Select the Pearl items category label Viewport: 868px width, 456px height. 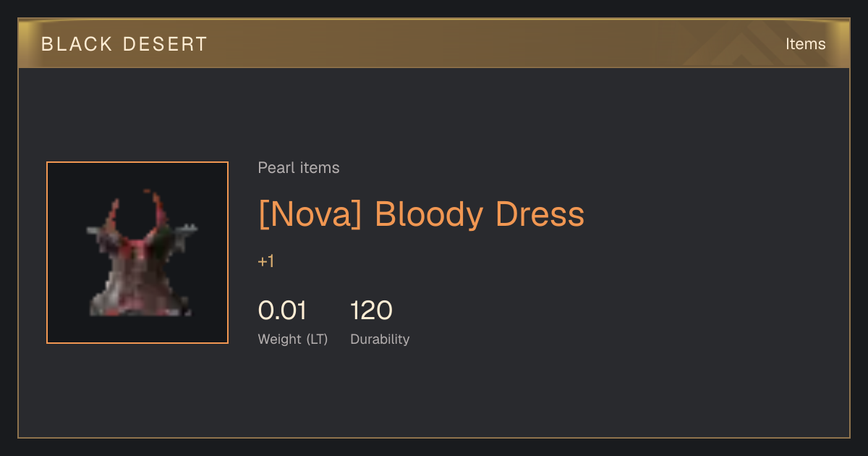[299, 168]
